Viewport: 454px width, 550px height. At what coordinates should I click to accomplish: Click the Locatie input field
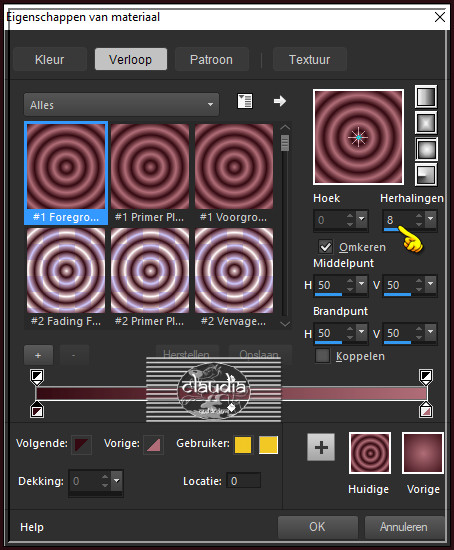click(x=243, y=481)
